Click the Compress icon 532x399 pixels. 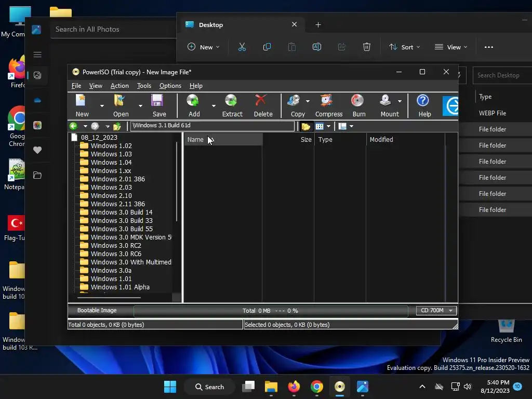(x=326, y=101)
